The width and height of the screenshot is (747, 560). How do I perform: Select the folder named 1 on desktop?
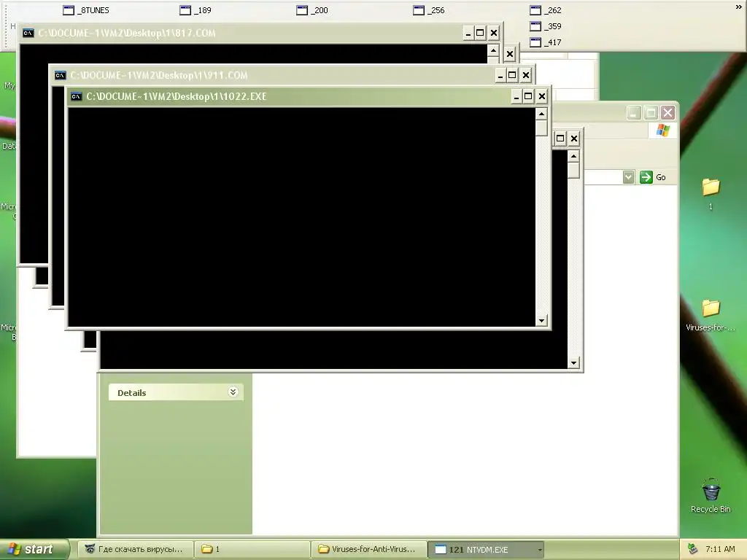(x=711, y=193)
